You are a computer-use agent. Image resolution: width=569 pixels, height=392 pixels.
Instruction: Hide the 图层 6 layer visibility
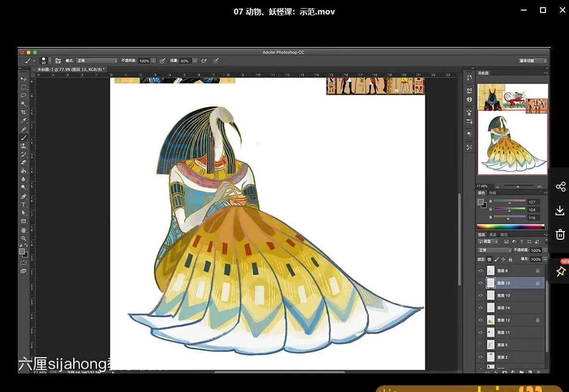tap(480, 270)
